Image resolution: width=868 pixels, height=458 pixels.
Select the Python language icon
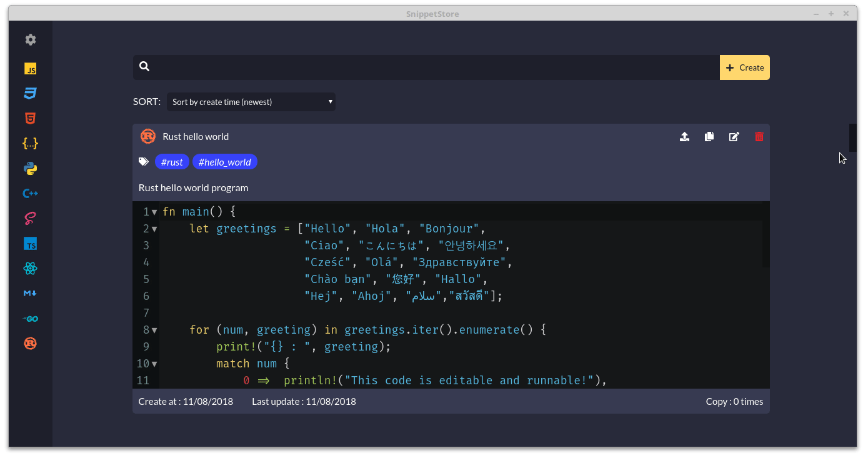pyautogui.click(x=31, y=169)
